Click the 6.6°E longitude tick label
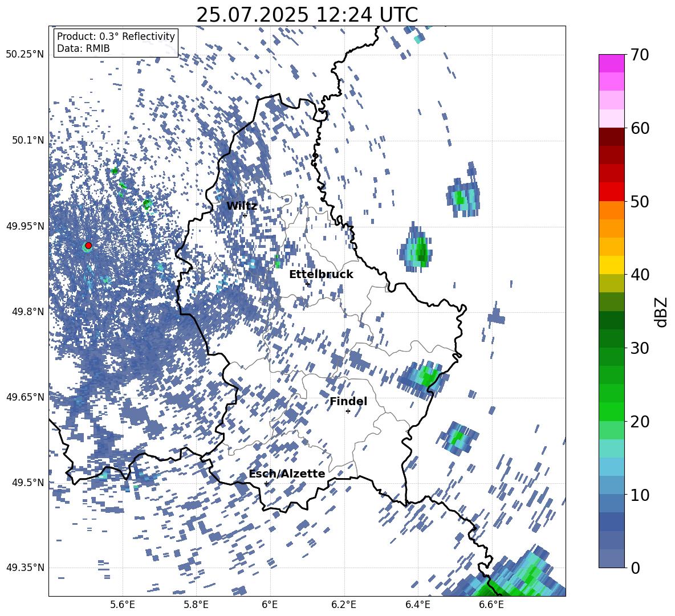Screen dimensions: 675x616 [491, 605]
